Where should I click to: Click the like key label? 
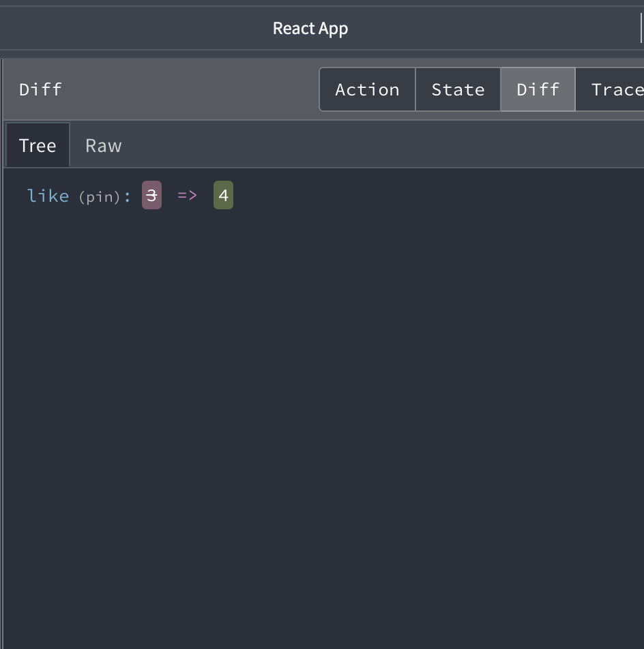(x=48, y=196)
